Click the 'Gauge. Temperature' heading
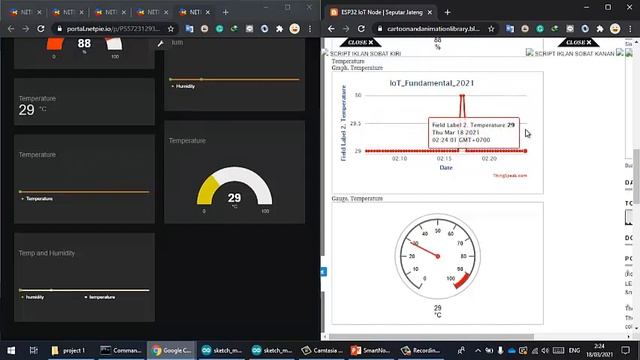640x360 pixels. click(357, 198)
